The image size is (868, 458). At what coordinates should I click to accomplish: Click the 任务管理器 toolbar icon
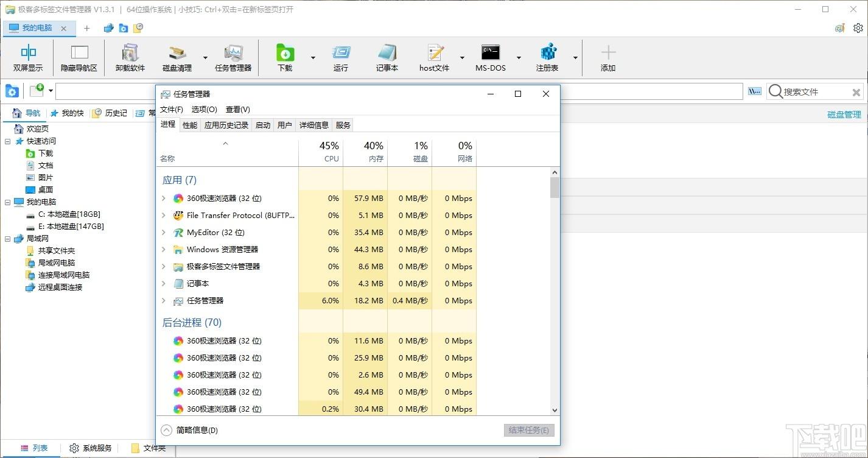(233, 58)
